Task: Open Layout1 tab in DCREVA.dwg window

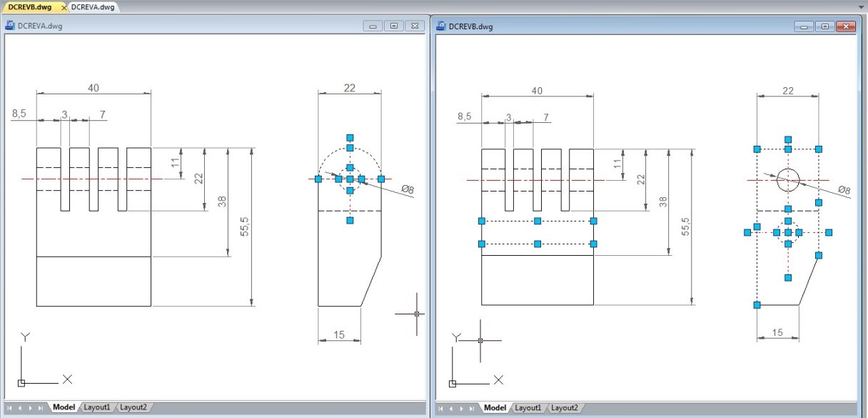Action: point(97,407)
